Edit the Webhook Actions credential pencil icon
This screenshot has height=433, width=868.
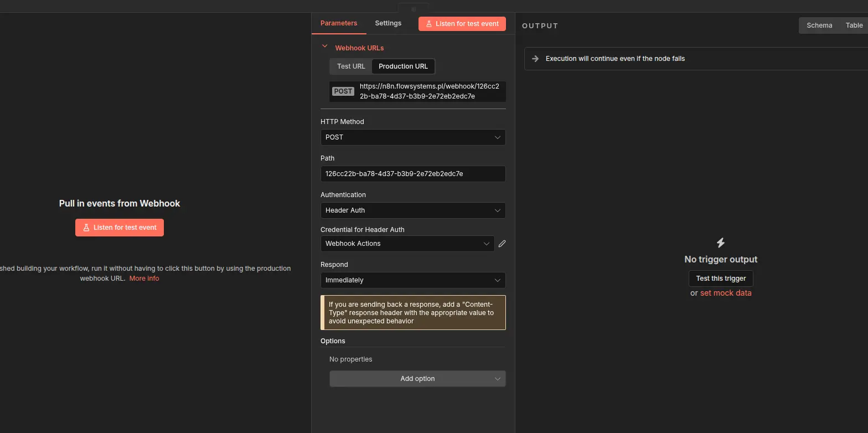tap(502, 244)
